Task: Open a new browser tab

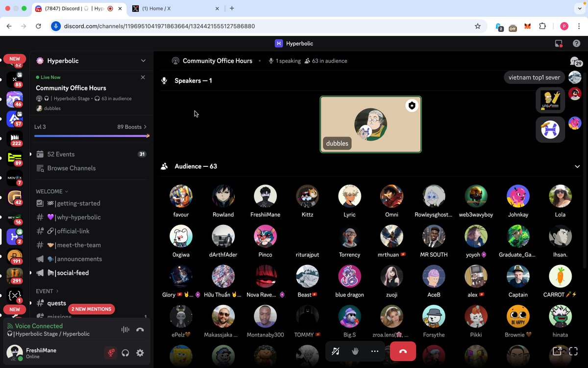Action: [232, 8]
